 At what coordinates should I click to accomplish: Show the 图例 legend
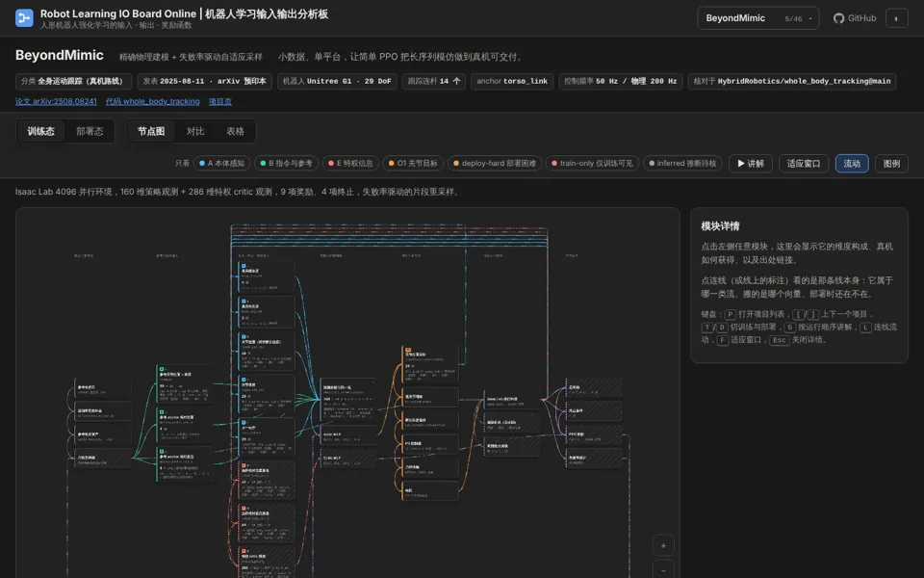coord(891,164)
